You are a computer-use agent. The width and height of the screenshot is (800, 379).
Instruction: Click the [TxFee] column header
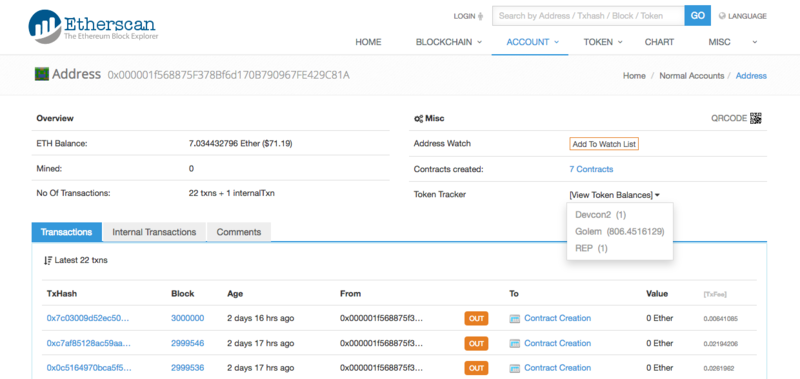pos(715,294)
